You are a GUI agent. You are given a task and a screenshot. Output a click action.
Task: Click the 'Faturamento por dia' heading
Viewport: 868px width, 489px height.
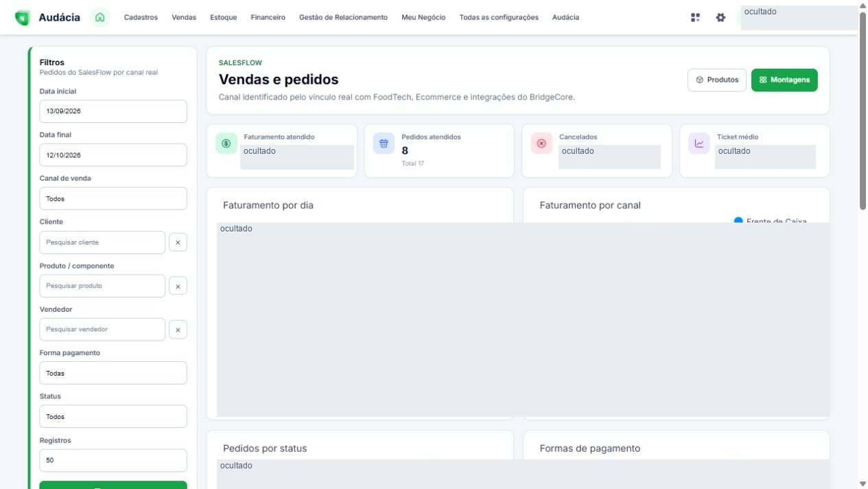(x=268, y=205)
